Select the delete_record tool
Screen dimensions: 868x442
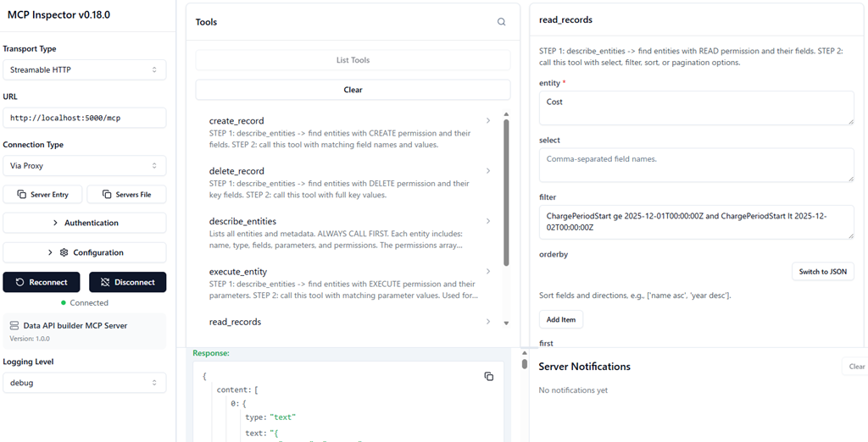tap(349, 182)
